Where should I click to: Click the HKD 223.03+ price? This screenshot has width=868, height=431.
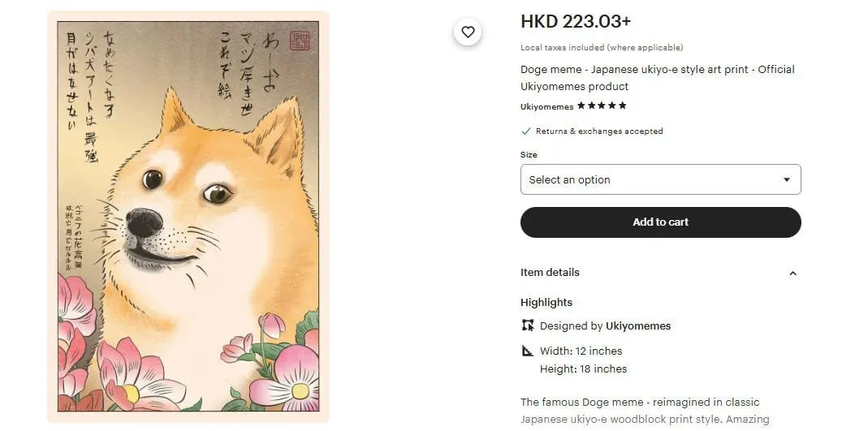(576, 22)
